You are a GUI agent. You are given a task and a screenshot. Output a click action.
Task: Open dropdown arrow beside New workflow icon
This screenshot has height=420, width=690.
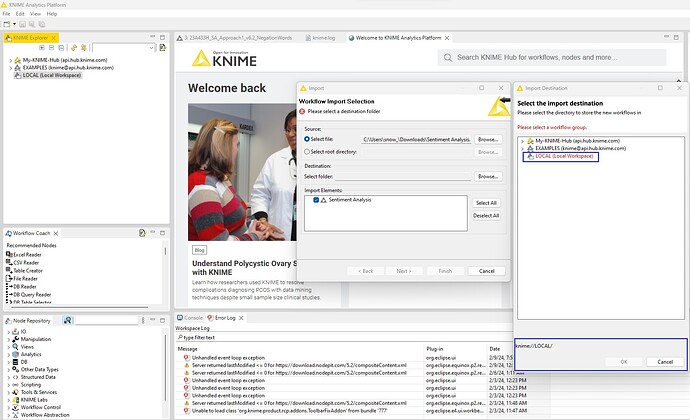coord(15,24)
